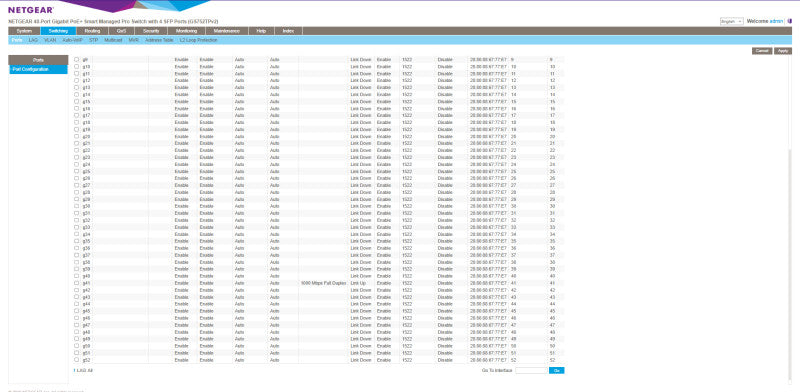Click the LAG link below the table
This screenshot has width=800, height=392.
[81, 371]
